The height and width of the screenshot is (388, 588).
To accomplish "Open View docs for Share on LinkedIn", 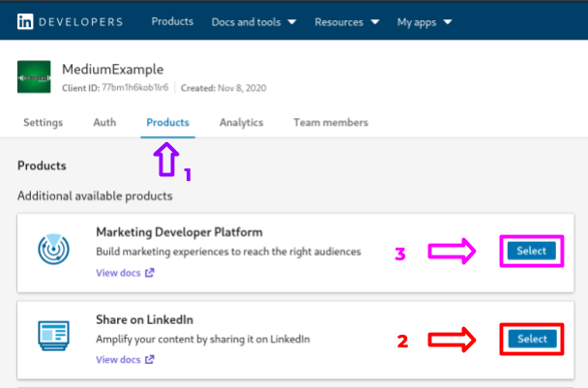I will click(x=119, y=360).
